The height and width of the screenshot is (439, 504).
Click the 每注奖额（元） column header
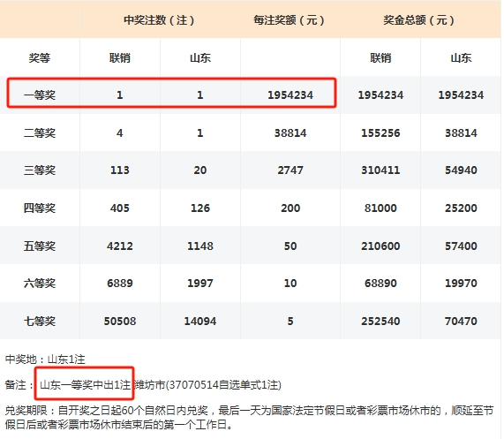click(290, 20)
